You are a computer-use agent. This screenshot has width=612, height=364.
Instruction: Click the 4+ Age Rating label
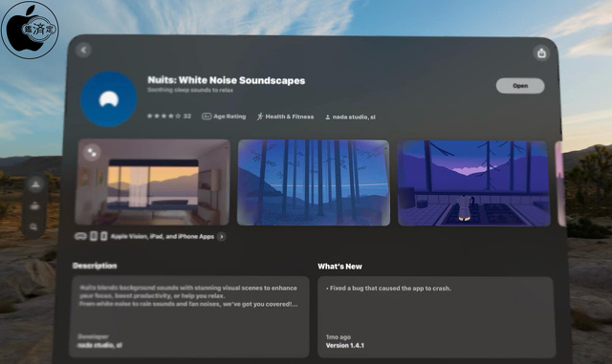click(224, 117)
